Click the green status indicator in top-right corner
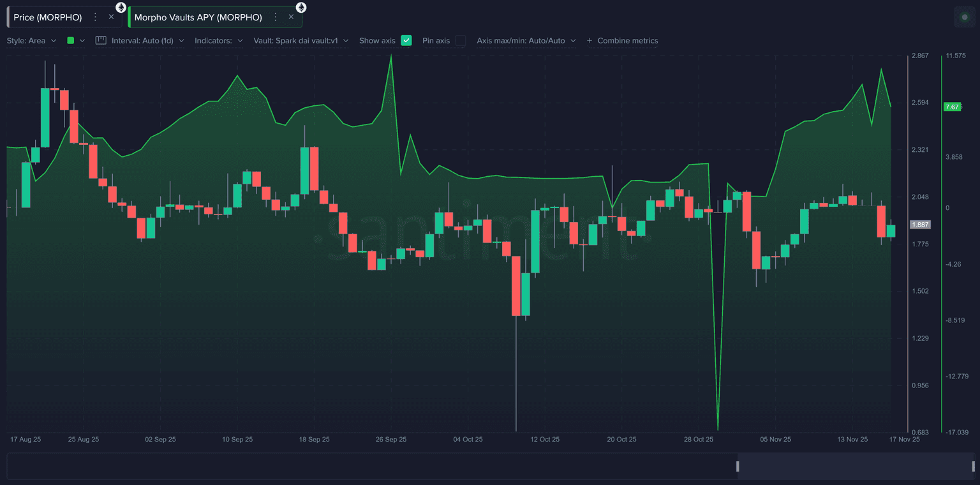 (x=964, y=17)
